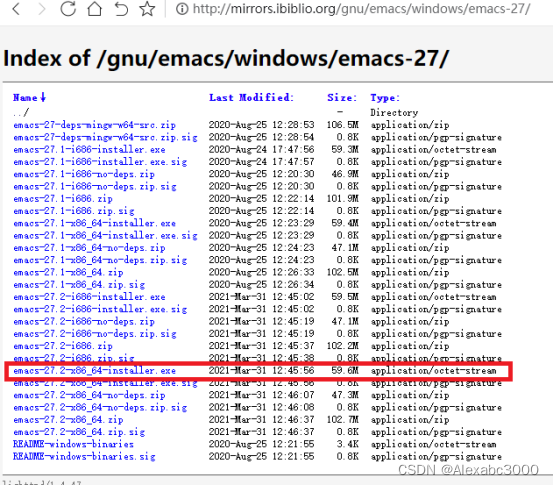Go back with the browser back arrow

[16, 8]
